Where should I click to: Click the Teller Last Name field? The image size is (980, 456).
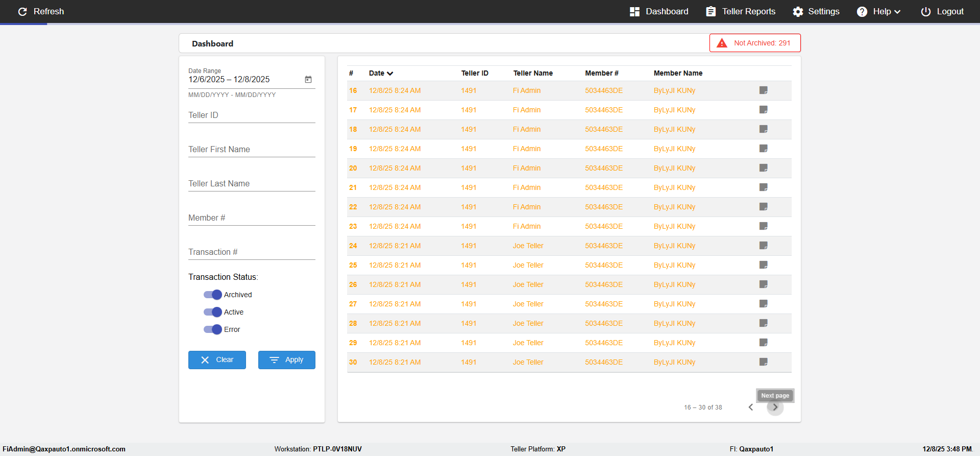point(252,184)
